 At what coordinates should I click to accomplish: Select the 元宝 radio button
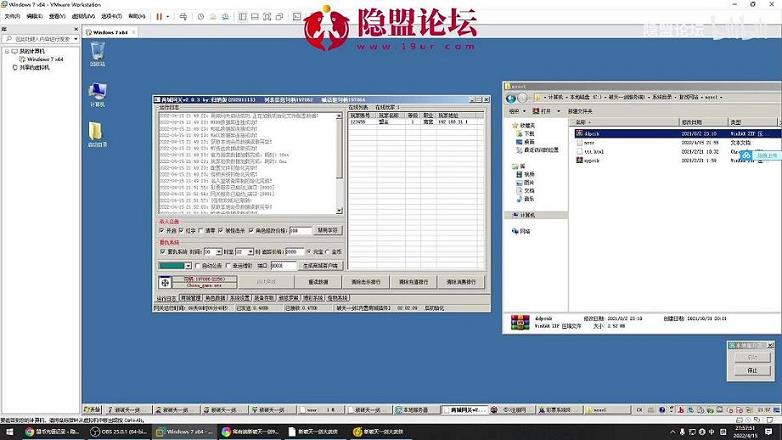click(x=309, y=252)
